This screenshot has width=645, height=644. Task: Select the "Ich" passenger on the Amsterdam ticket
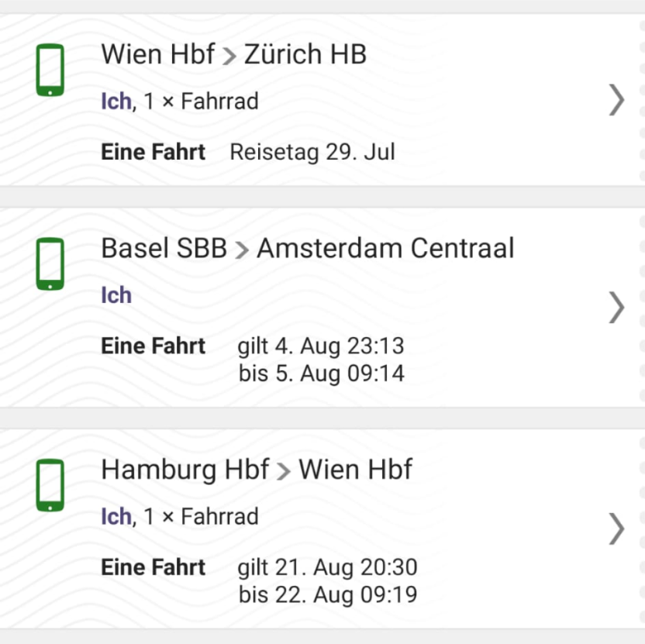pyautogui.click(x=116, y=295)
